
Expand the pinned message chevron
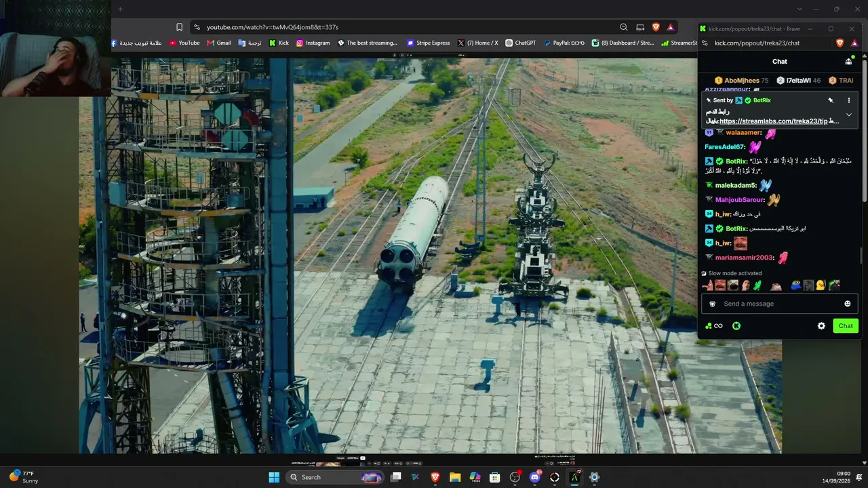tap(848, 115)
